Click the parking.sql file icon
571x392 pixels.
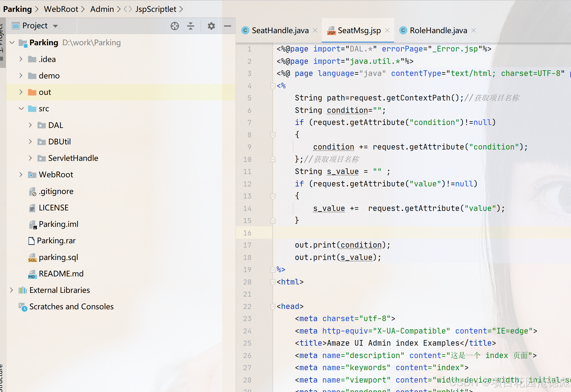(32, 258)
